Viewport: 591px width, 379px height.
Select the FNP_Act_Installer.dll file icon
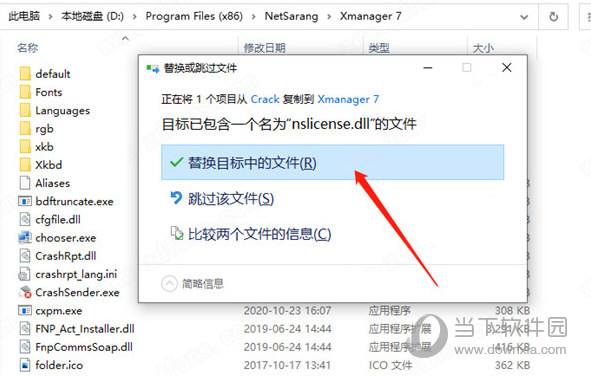pyautogui.click(x=25, y=329)
